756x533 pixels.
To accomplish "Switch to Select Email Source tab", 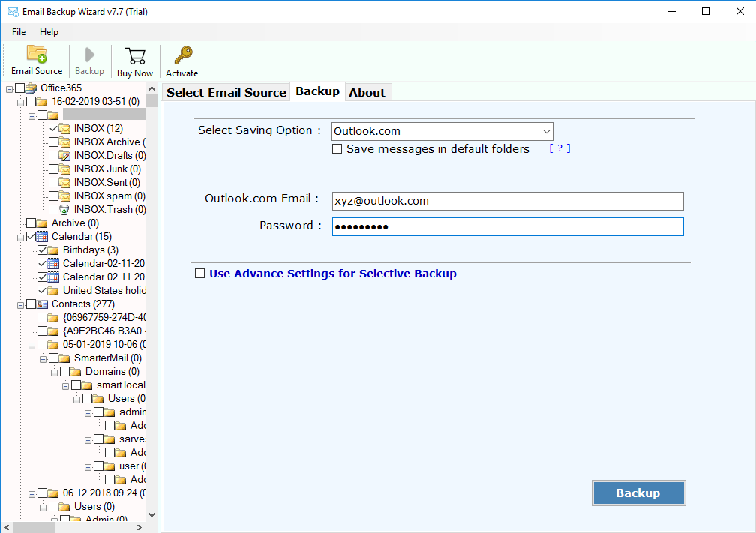I will click(226, 92).
